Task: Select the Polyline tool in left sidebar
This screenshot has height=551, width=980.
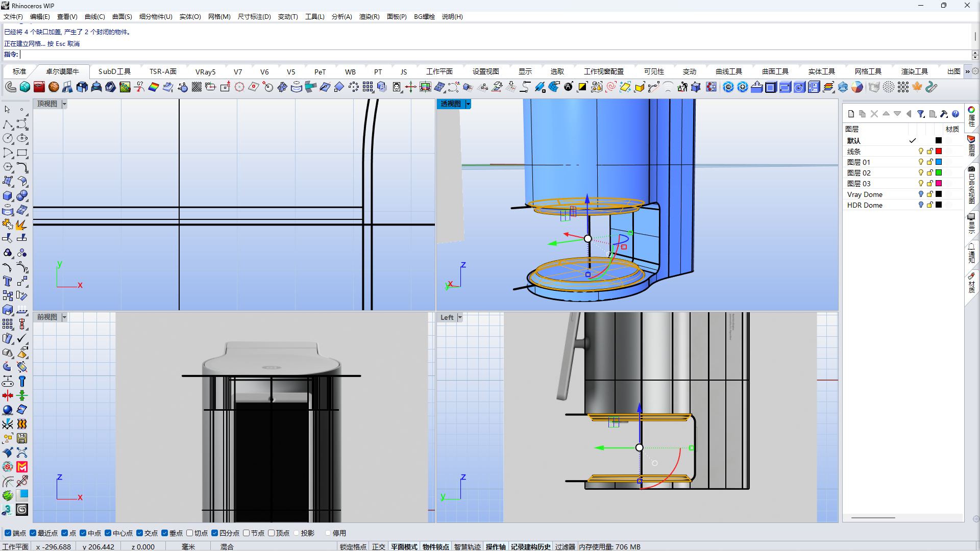Action: tap(8, 124)
